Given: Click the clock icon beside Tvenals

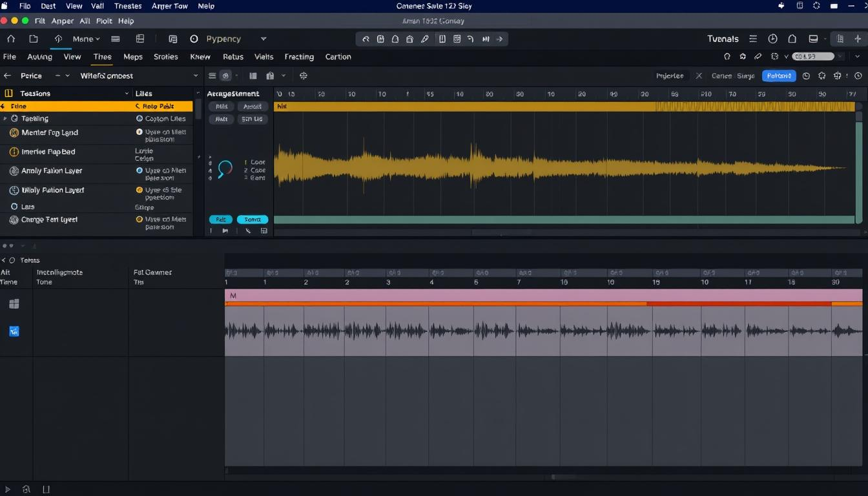Looking at the screenshot, I should pyautogui.click(x=772, y=39).
